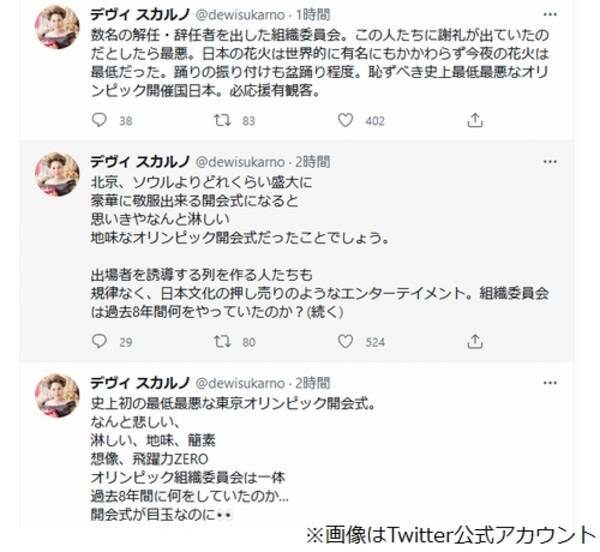Like the tweet with 402 likes
The width and height of the screenshot is (600, 552).
tap(345, 120)
